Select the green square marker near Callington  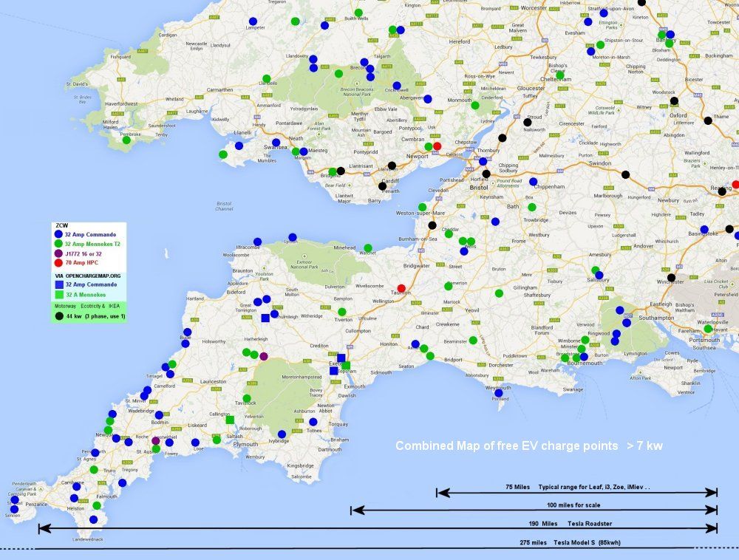230,420
